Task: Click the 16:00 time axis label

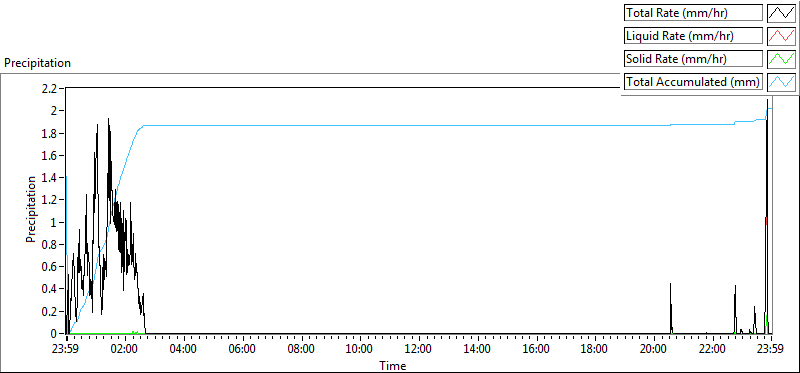Action: [535, 350]
